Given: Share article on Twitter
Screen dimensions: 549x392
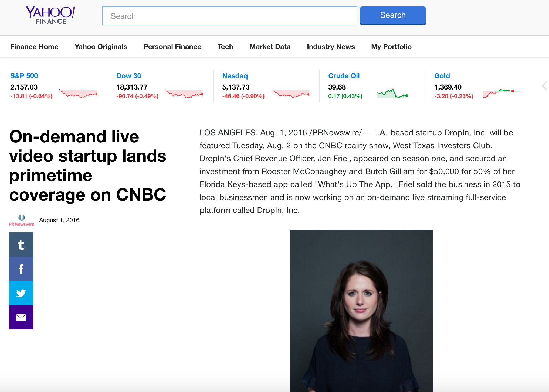Looking at the screenshot, I should [x=21, y=293].
